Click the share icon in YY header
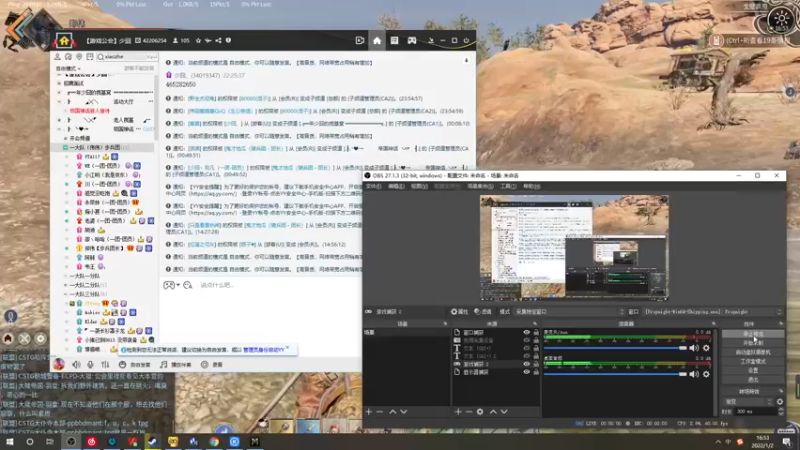Screen dimensions: 800x450 pyautogui.click(x=218, y=40)
